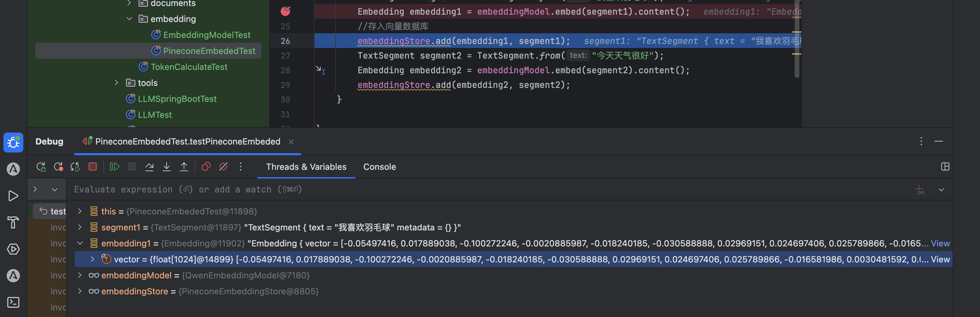
Task: Collapse the embedding1 variable node
Action: click(x=80, y=243)
